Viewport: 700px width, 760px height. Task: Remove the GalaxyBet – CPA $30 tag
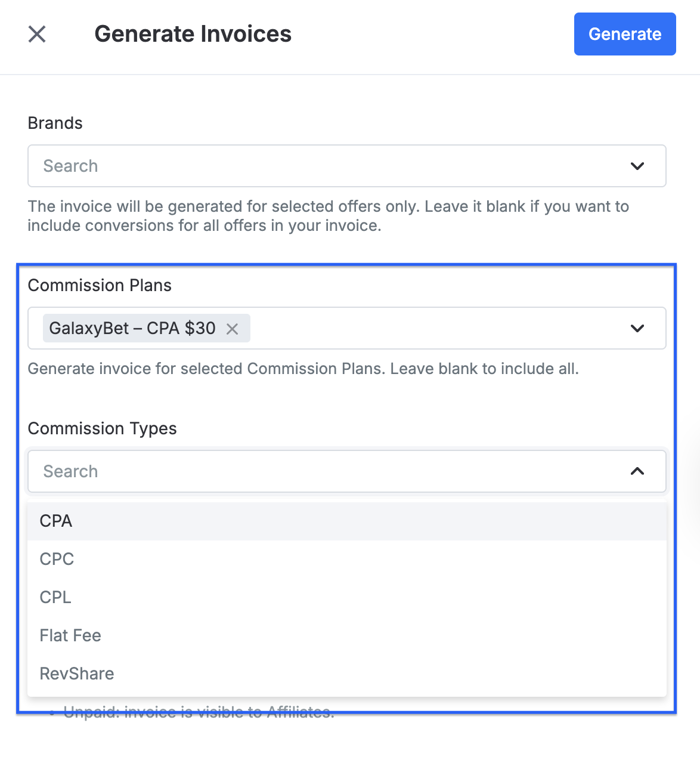[x=233, y=329]
